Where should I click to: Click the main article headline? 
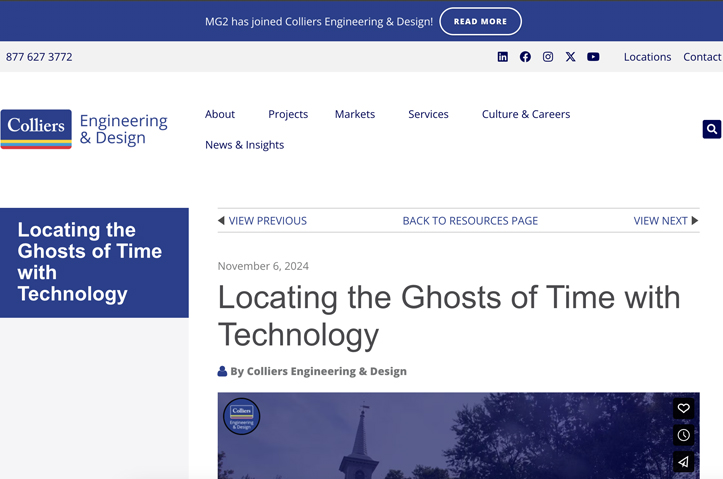click(x=449, y=316)
